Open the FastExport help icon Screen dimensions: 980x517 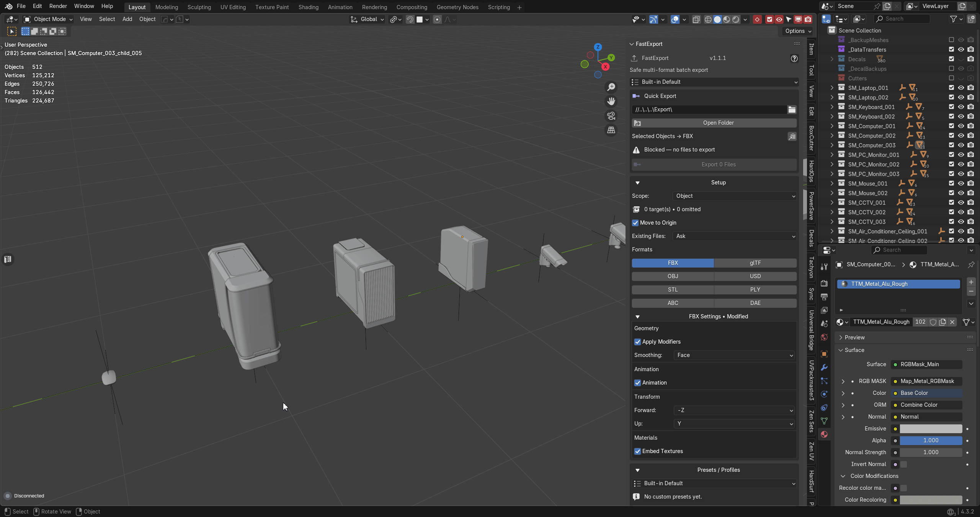pyautogui.click(x=794, y=58)
